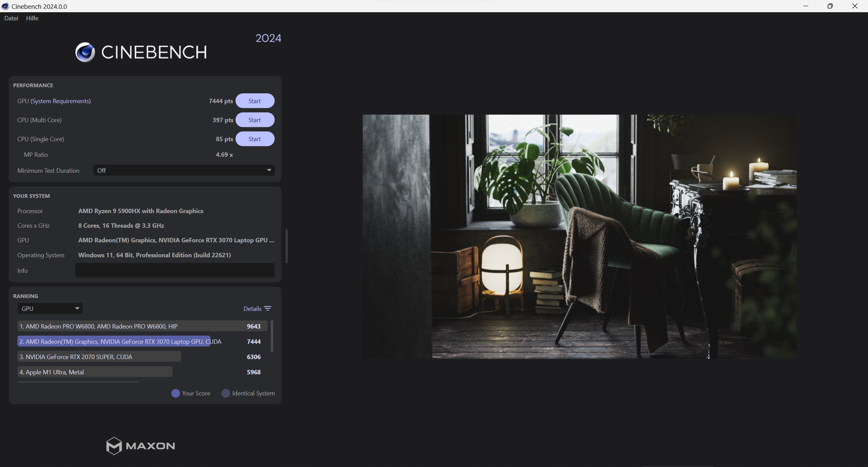Select the RTX 2070 SUPER ranking row
The height and width of the screenshot is (467, 868).
point(142,357)
